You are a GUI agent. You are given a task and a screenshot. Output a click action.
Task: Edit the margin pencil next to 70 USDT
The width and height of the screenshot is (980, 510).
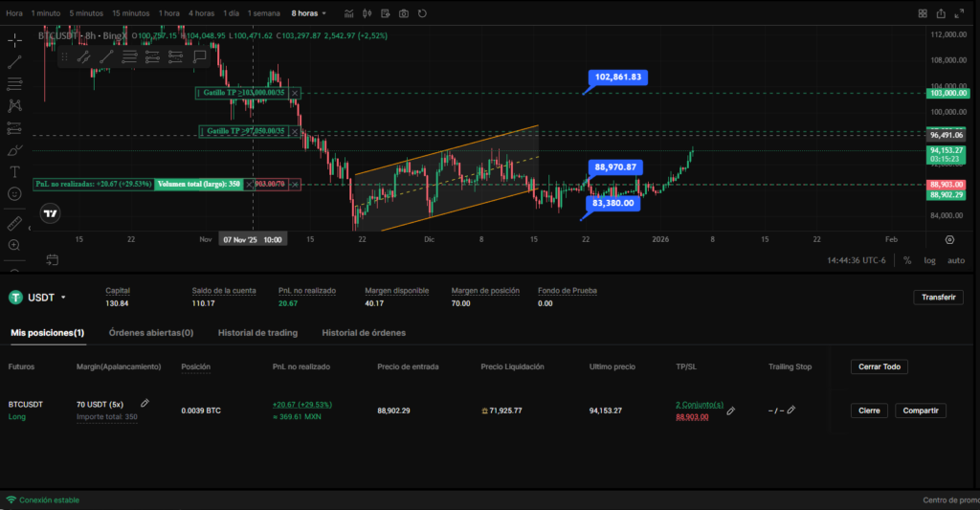click(x=145, y=404)
